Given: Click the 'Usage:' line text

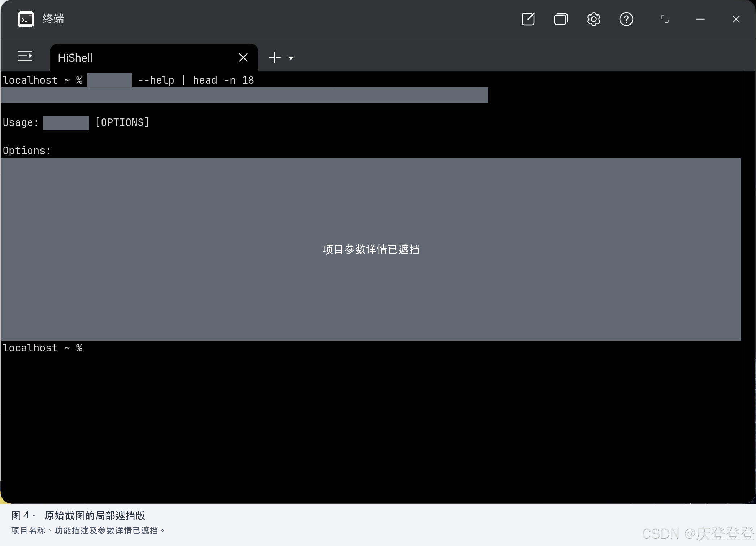Looking at the screenshot, I should 21,122.
